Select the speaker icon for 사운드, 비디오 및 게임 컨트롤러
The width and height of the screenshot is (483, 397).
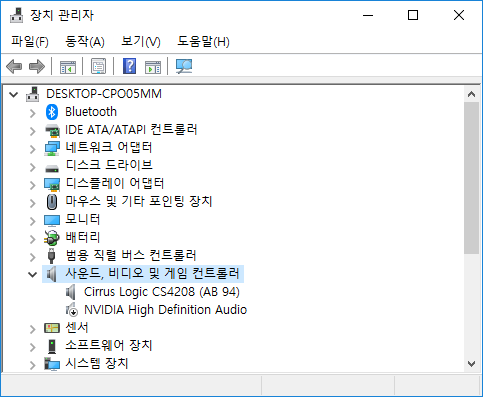tap(52, 274)
